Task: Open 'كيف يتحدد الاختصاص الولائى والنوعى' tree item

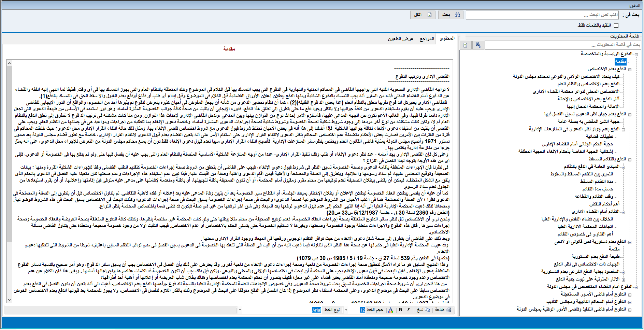Action: (566, 76)
